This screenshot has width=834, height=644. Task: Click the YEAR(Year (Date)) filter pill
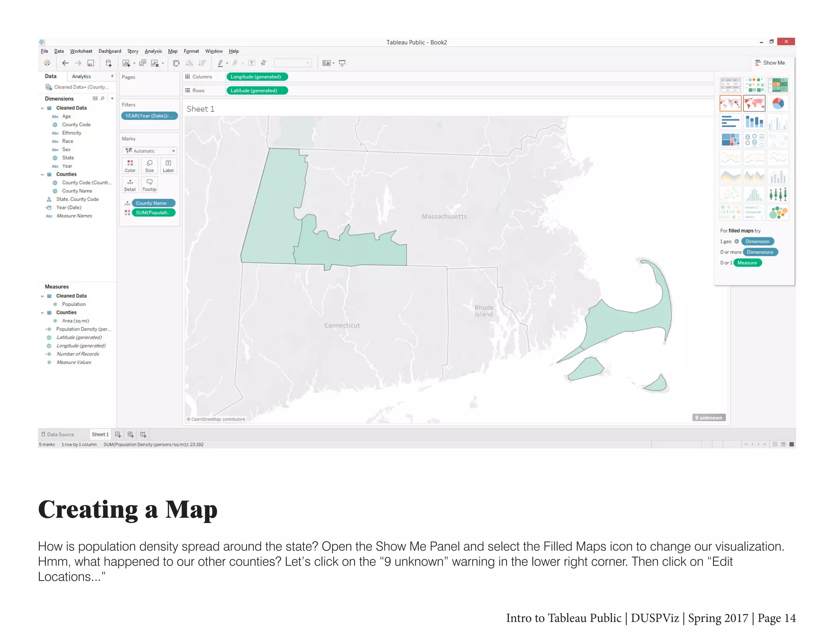(x=149, y=116)
